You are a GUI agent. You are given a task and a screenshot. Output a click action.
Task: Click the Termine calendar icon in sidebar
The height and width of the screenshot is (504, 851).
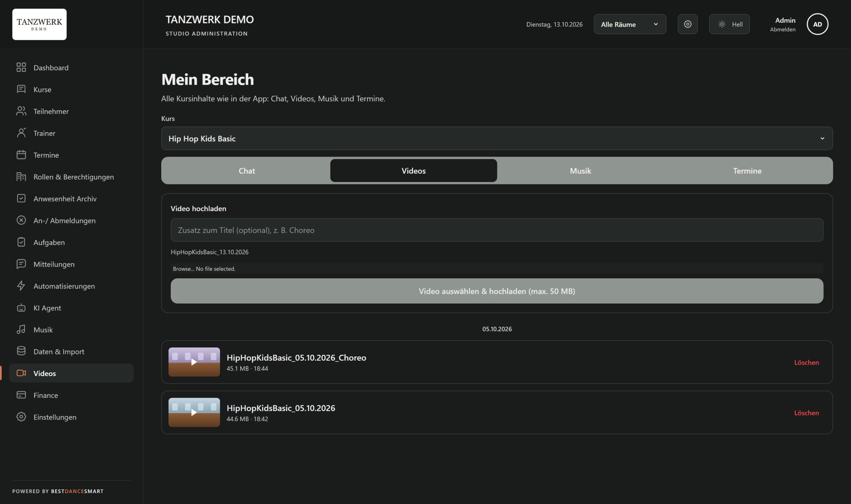[x=21, y=155]
